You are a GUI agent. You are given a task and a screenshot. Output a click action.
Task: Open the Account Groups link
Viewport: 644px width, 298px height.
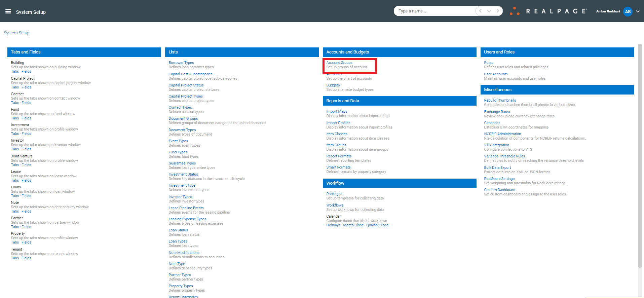[x=339, y=63]
